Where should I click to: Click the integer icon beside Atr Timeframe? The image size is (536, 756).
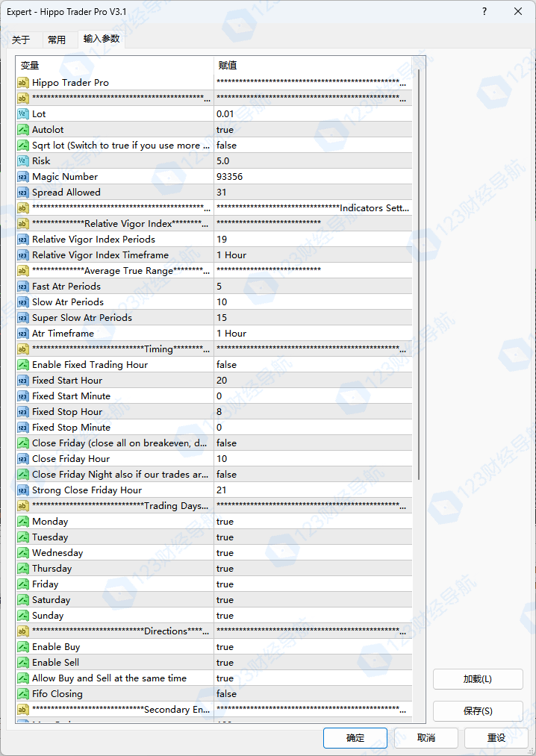pos(22,333)
